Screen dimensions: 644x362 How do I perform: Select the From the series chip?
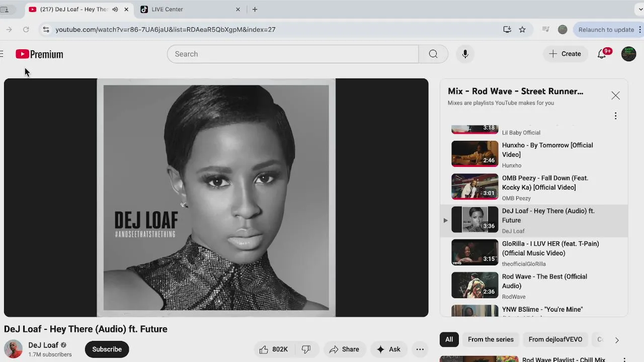pyautogui.click(x=491, y=339)
